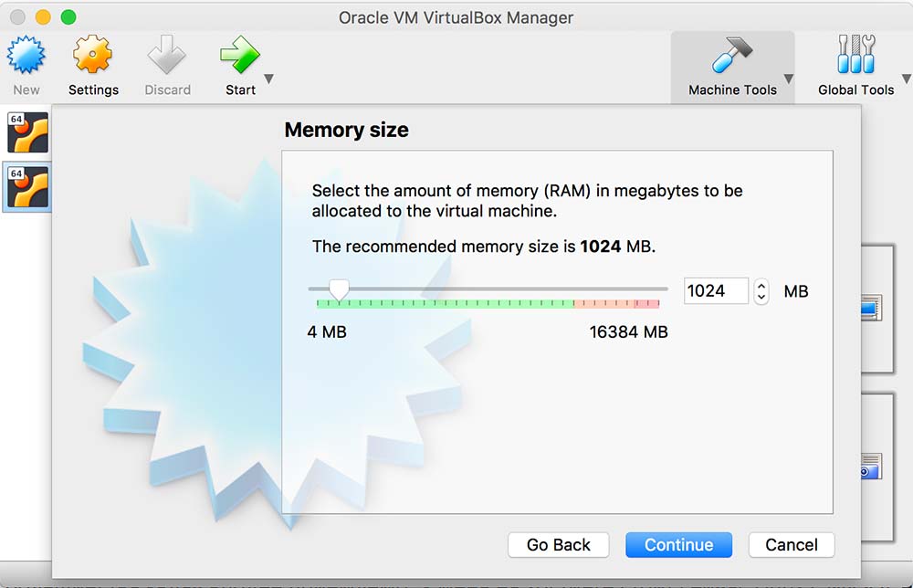Select the first VM in the list

pyautogui.click(x=27, y=132)
